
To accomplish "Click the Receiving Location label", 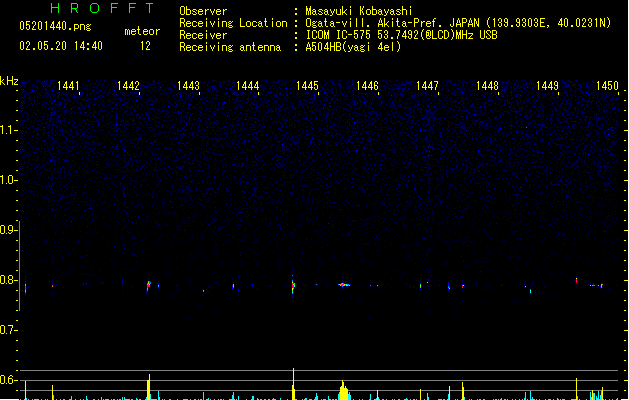I will tap(233, 23).
